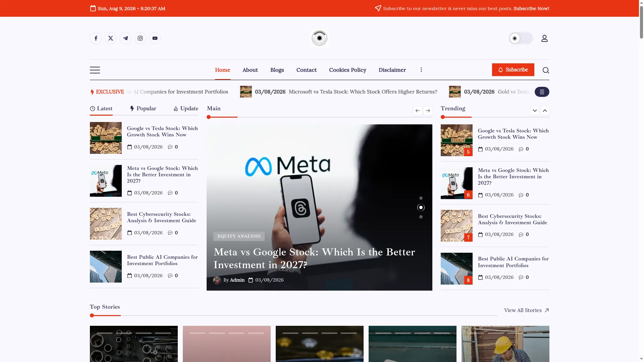Image resolution: width=644 pixels, height=362 pixels.
Task: Open Trending Best Public AI Companies headline
Action: [x=514, y=262]
